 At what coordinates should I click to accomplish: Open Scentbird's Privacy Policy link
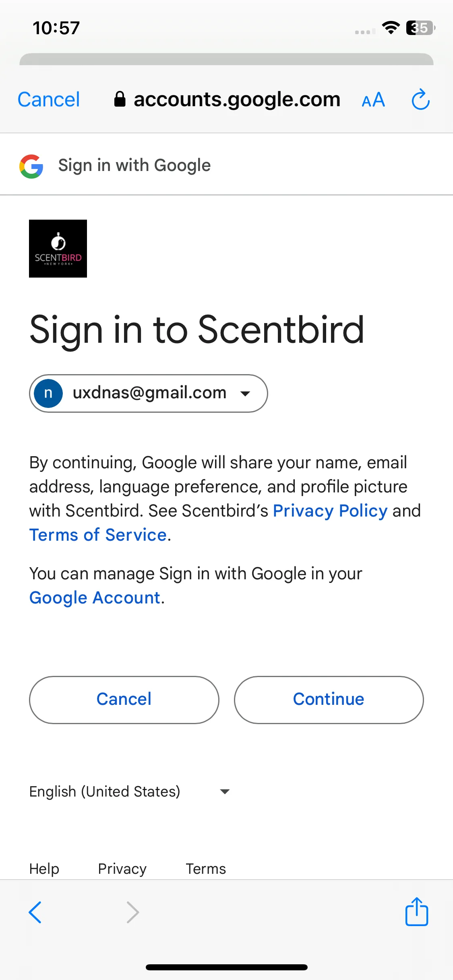click(x=330, y=511)
